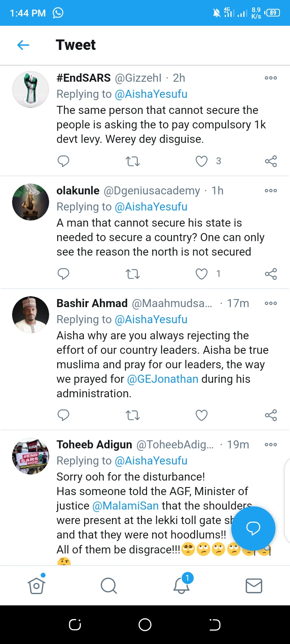Open more options on #EndSARS tweet
Image resolution: width=290 pixels, height=644 pixels.
[x=271, y=78]
